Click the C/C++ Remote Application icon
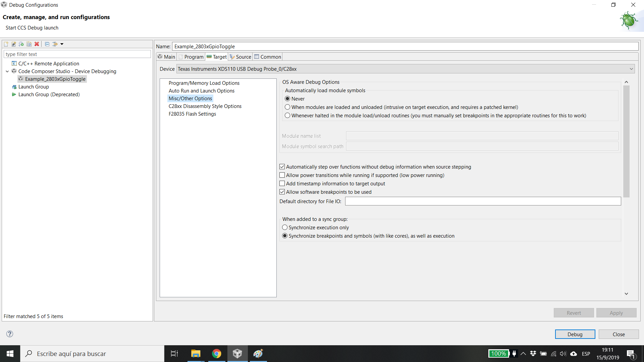 (x=14, y=63)
